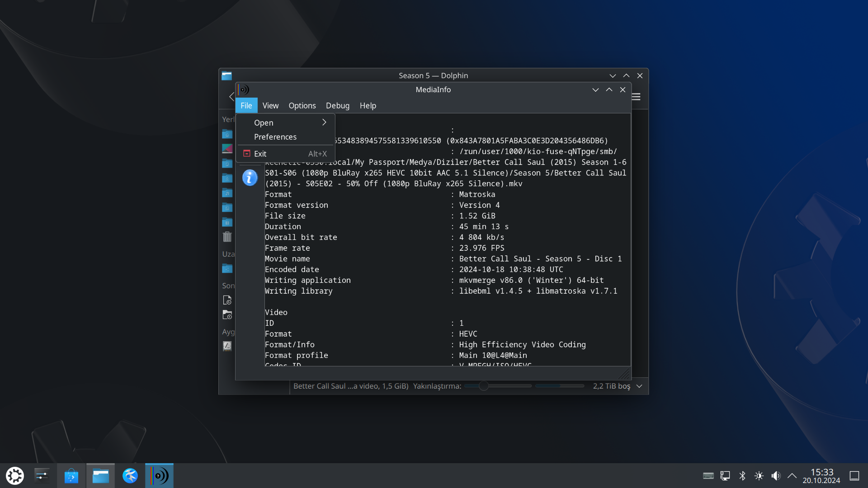Open the Preferences menu entry
Image resolution: width=868 pixels, height=488 pixels.
point(275,137)
